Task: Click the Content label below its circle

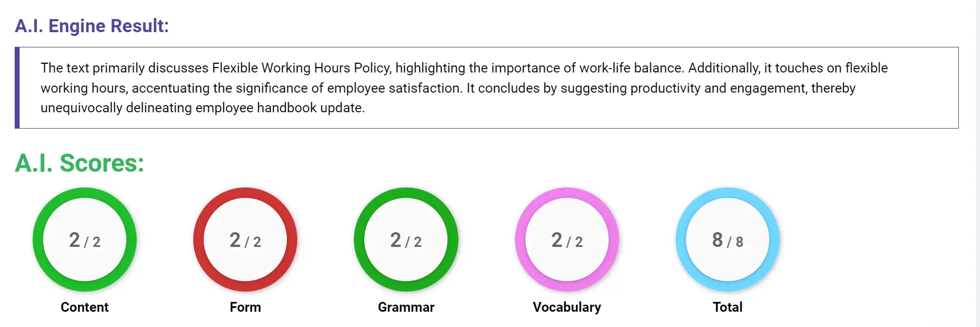Action: pos(84,307)
